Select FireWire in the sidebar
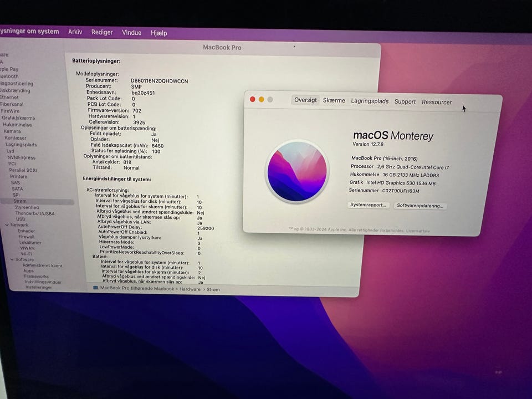Image resolution: width=532 pixels, height=399 pixels. coord(10,111)
